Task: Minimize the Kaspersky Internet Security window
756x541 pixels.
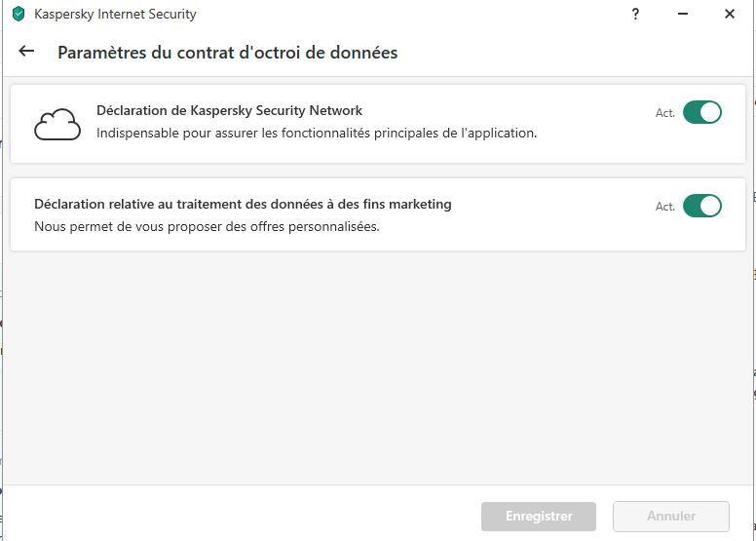Action: (x=682, y=14)
